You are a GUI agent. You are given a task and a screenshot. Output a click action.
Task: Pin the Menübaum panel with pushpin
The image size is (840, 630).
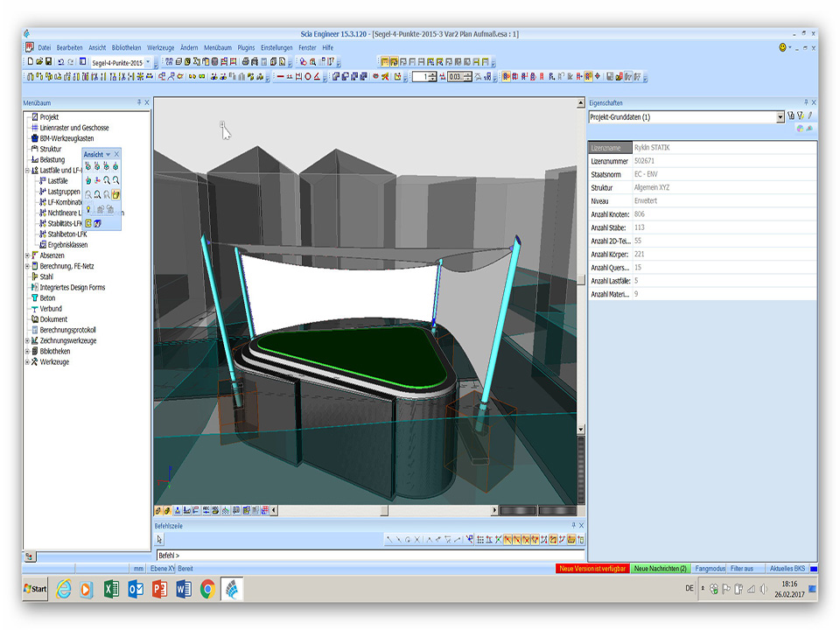pos(138,102)
